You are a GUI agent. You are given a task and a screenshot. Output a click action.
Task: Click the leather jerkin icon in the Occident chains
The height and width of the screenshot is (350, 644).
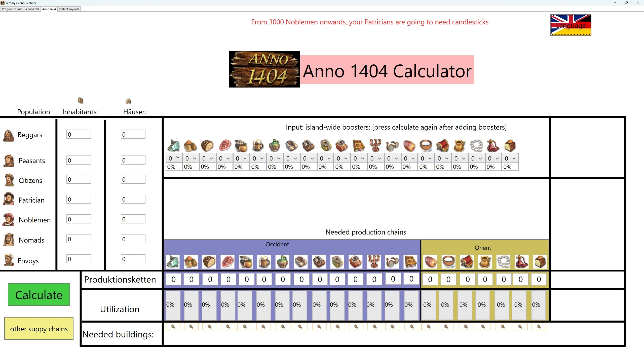[319, 262]
